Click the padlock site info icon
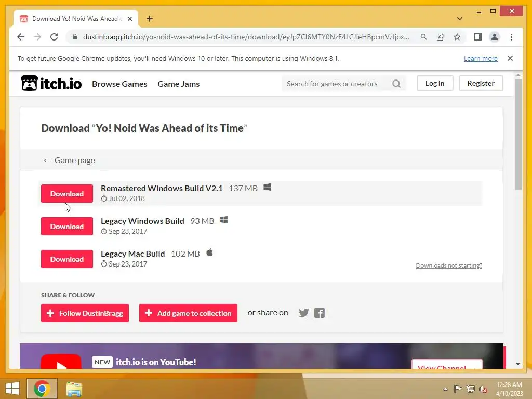The width and height of the screenshot is (532, 399). (x=75, y=37)
